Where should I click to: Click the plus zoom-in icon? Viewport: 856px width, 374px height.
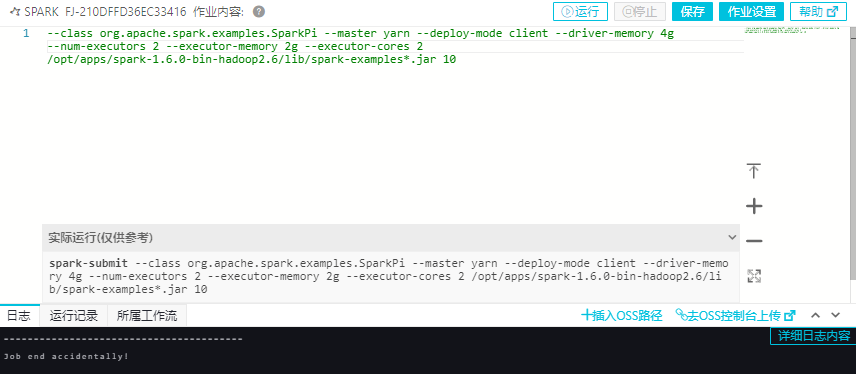click(754, 206)
